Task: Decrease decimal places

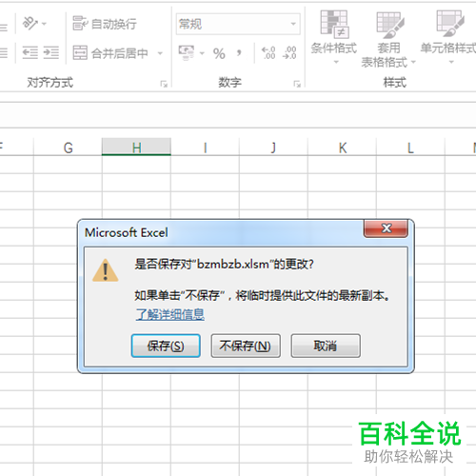Action: (x=289, y=52)
